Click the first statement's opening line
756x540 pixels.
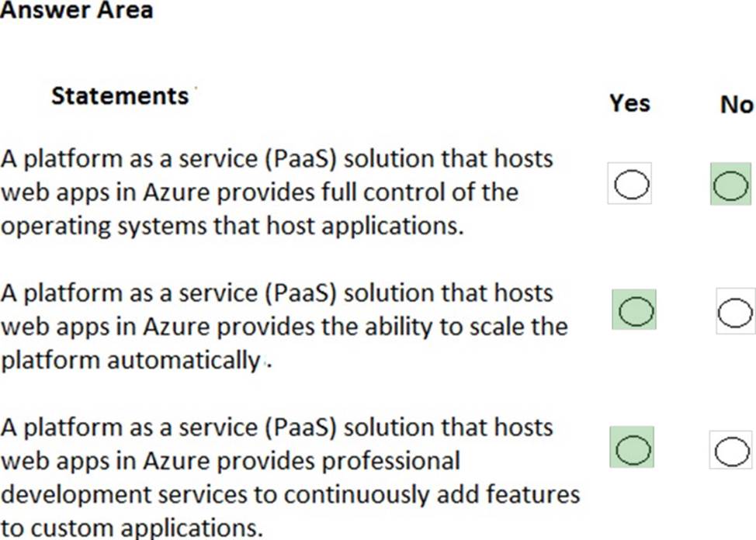coord(277,159)
